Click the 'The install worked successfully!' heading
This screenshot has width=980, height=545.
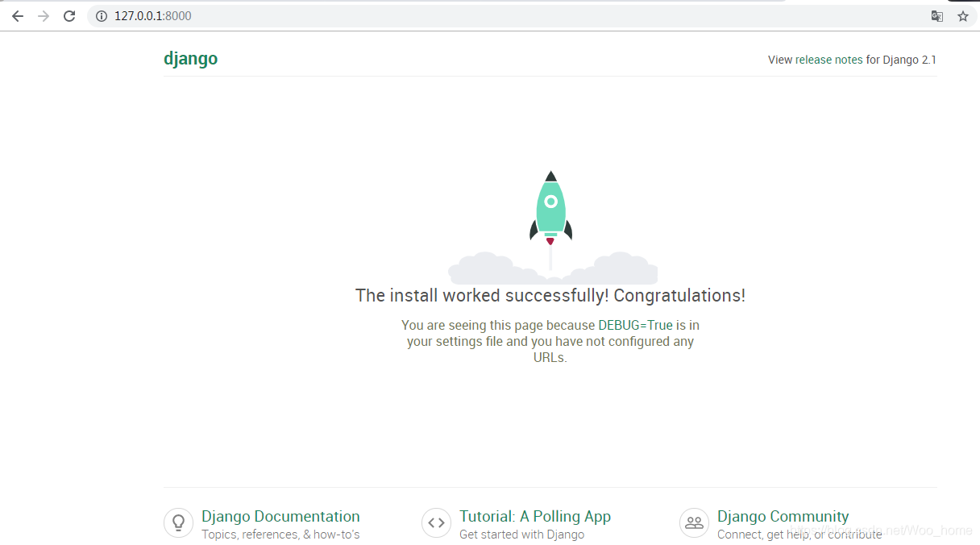click(x=550, y=296)
